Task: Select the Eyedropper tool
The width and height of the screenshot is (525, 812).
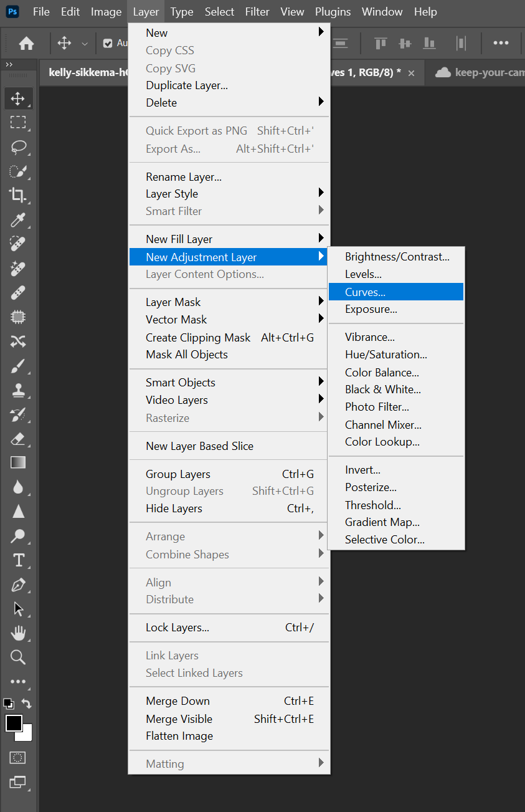Action: click(18, 219)
